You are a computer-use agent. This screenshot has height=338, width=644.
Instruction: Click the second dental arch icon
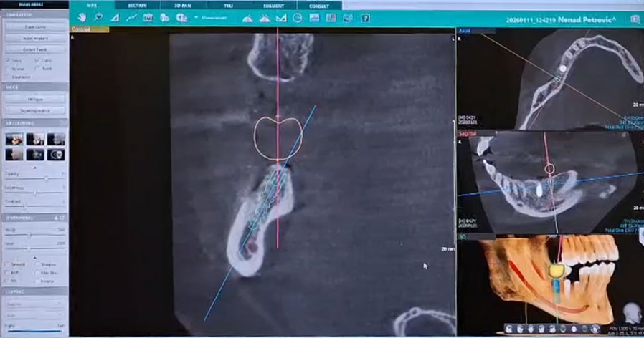click(265, 18)
